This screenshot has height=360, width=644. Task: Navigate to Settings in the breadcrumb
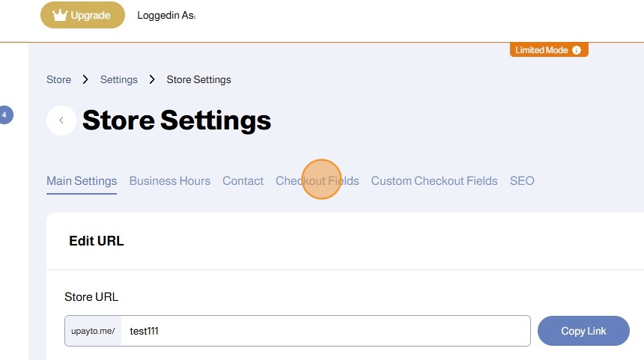tap(119, 79)
